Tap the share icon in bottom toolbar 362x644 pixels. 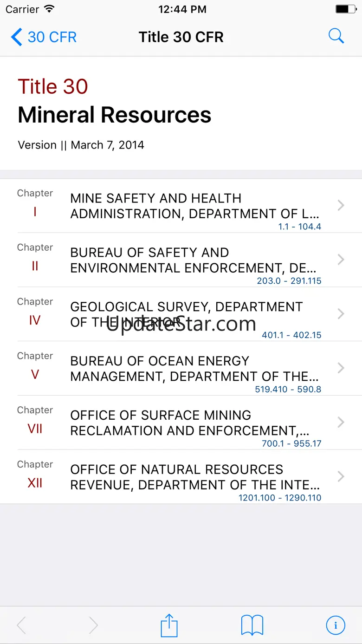coord(169,625)
